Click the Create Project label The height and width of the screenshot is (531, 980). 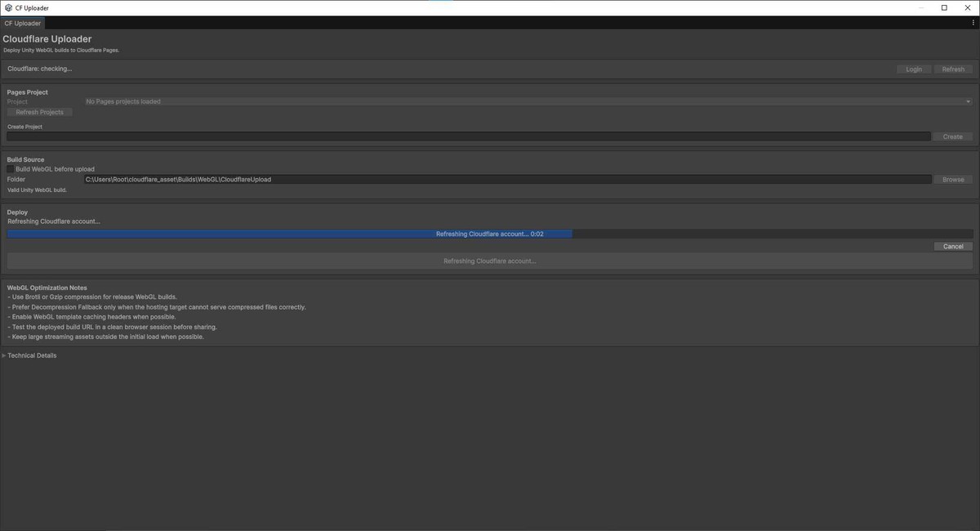click(x=25, y=127)
